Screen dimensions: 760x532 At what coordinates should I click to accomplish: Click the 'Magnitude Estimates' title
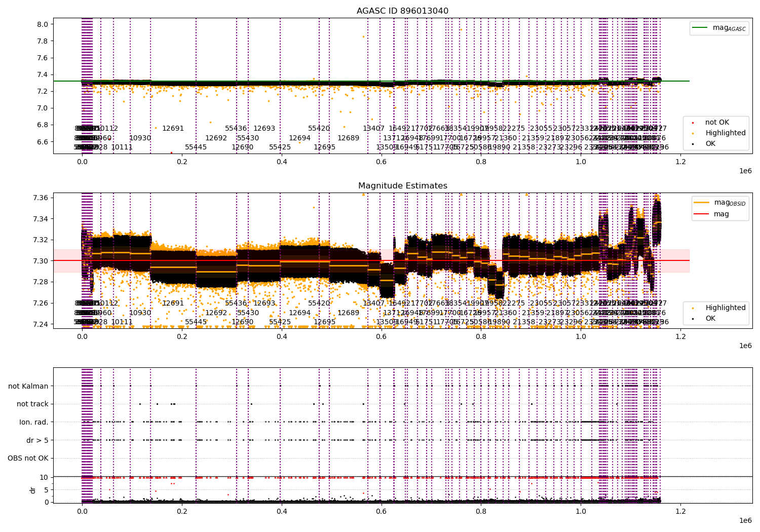402,186
